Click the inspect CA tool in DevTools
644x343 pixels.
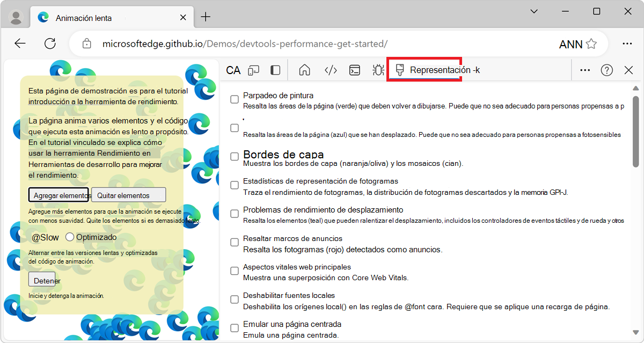pos(233,70)
